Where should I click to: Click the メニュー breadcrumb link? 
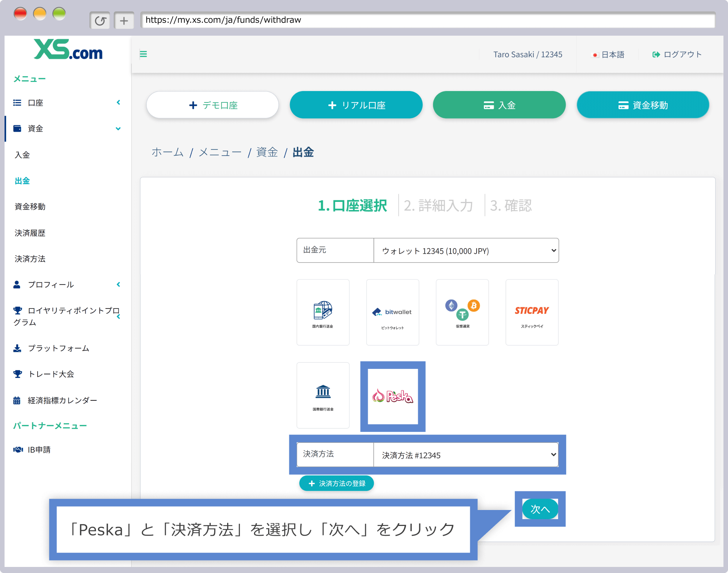coord(220,153)
